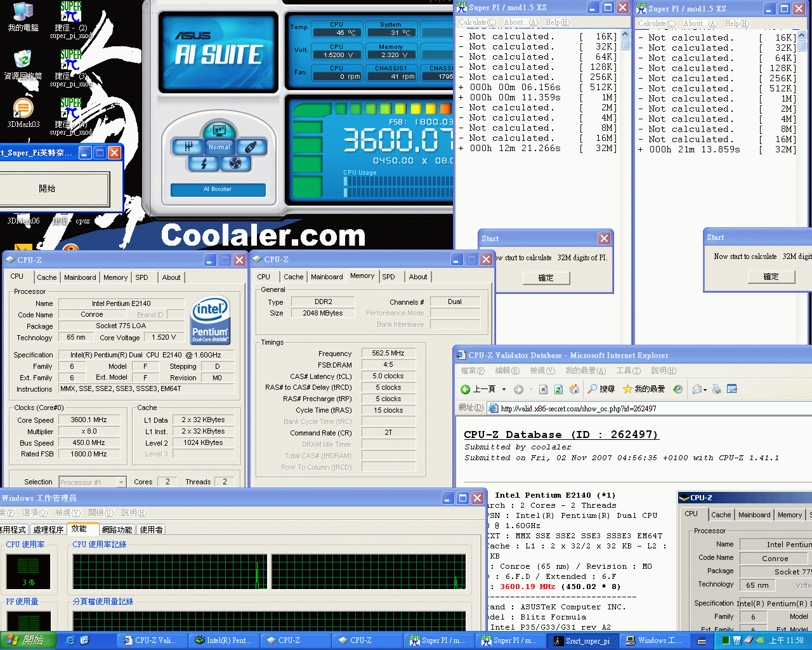Click the IE Stop icon
The width and height of the screenshot is (812, 650).
click(x=543, y=389)
